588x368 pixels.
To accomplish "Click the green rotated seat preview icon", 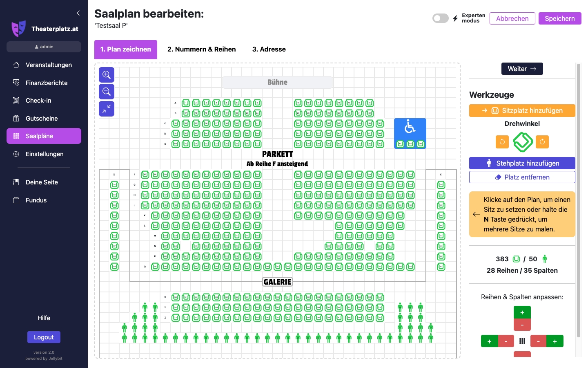I will 522,142.
